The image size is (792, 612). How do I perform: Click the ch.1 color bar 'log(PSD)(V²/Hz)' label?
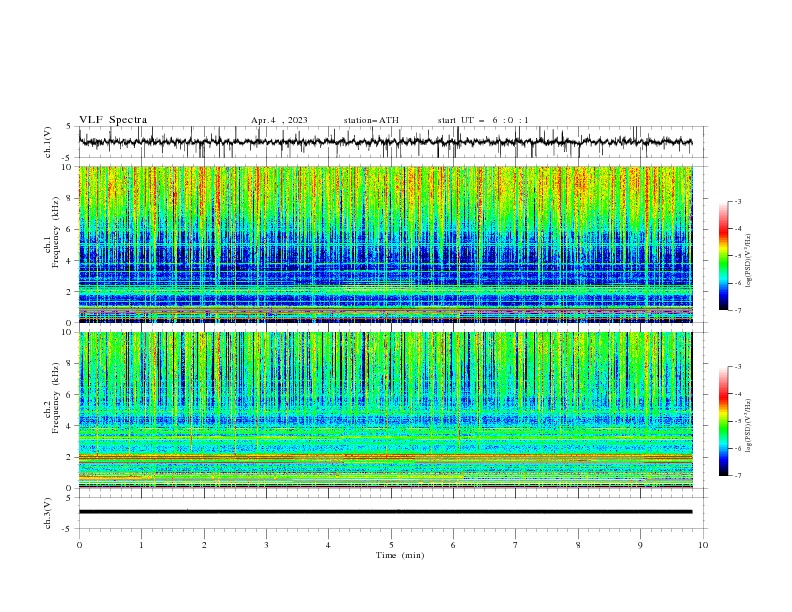pos(748,261)
